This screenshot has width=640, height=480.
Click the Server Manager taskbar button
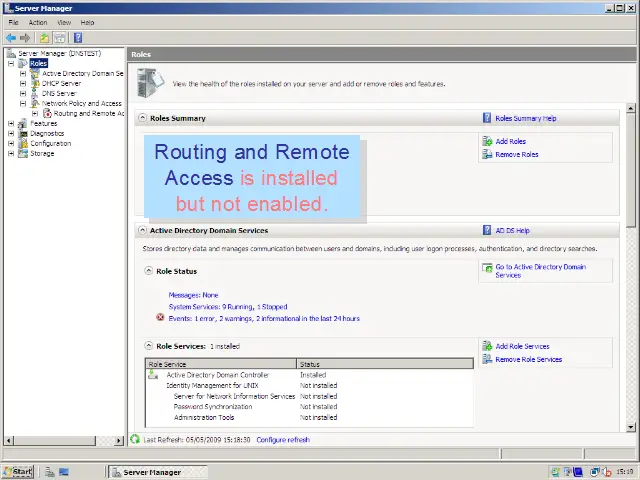(158, 472)
